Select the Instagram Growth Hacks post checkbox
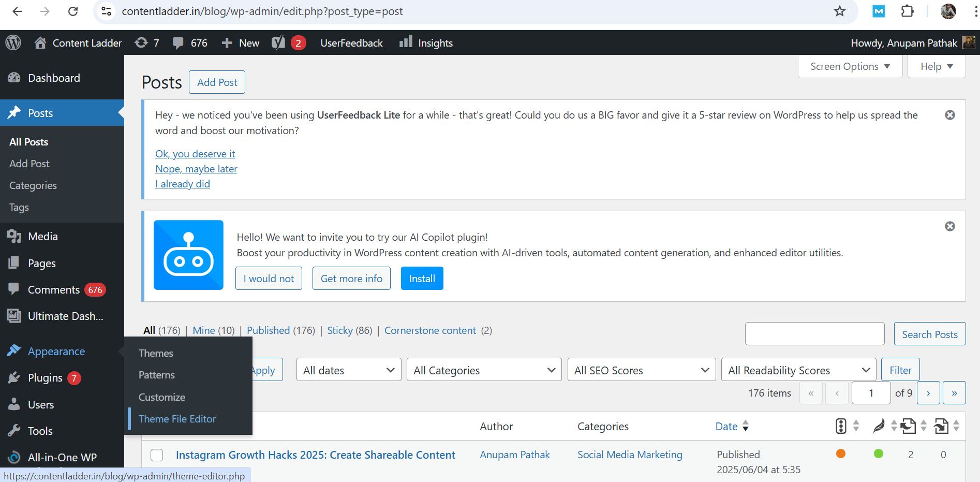This screenshot has width=980, height=482. (x=157, y=455)
